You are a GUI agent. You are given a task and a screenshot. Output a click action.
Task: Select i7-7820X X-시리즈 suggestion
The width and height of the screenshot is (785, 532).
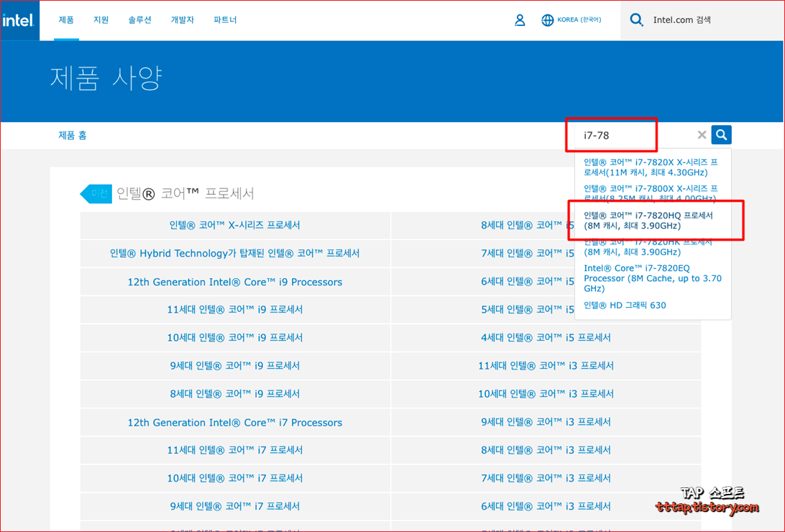point(651,168)
